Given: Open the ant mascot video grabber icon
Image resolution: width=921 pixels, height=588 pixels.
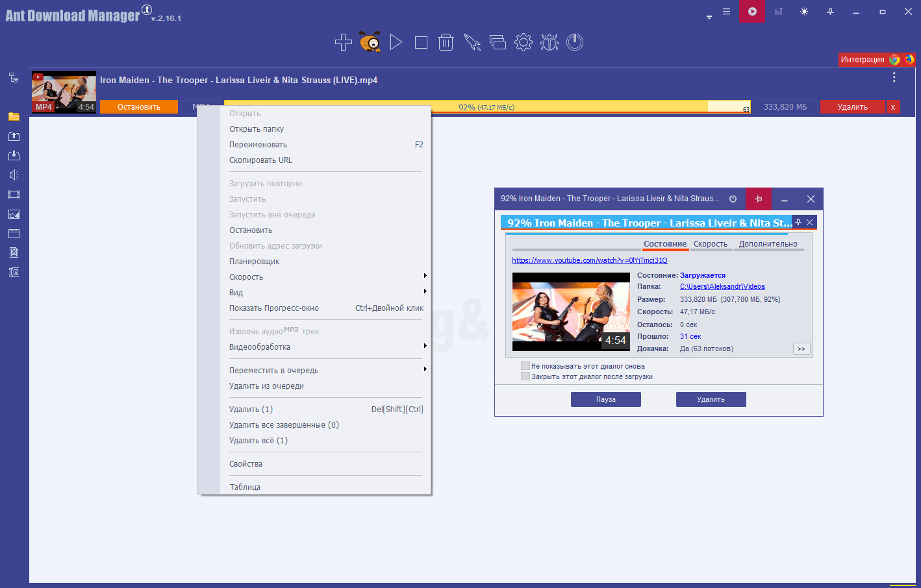Looking at the screenshot, I should [370, 42].
